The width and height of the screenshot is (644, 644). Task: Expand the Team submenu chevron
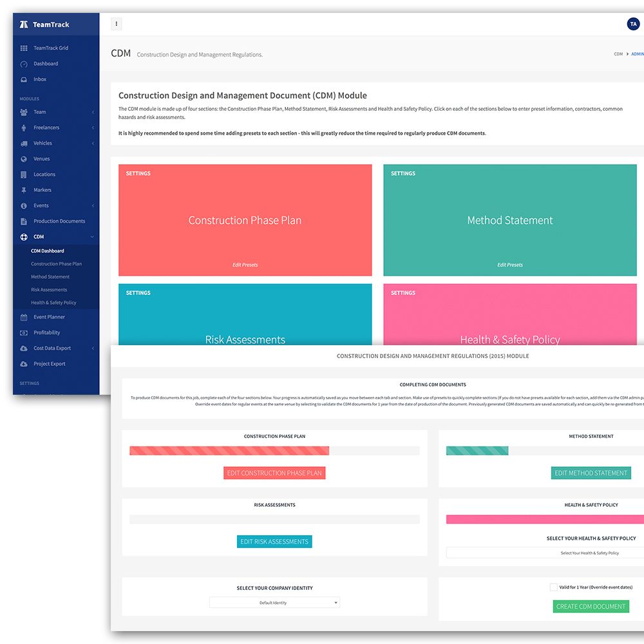(x=93, y=112)
